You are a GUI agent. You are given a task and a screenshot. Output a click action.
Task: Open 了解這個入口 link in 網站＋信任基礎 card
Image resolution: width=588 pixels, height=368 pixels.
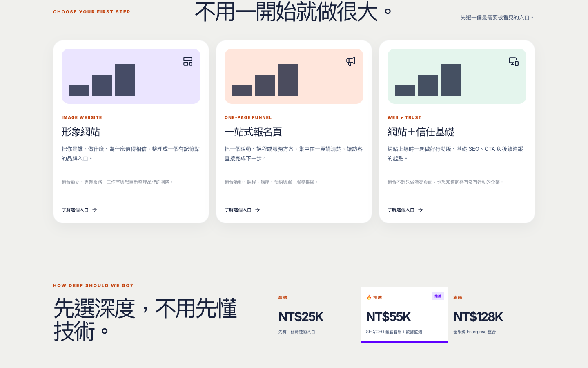405,210
